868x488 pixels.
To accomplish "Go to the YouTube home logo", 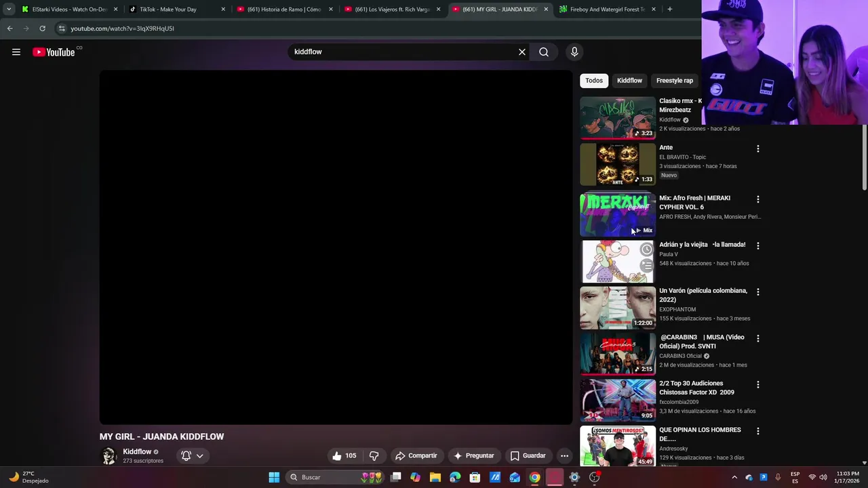I will point(54,52).
